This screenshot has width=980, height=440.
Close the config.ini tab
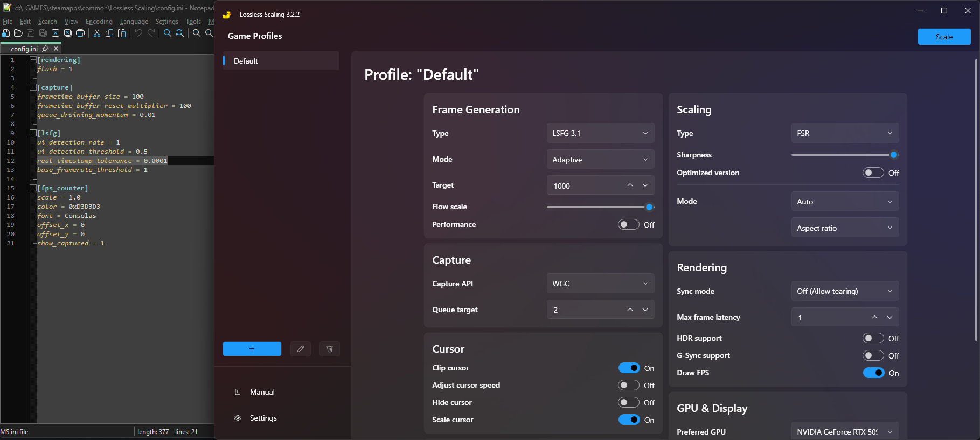[56, 49]
